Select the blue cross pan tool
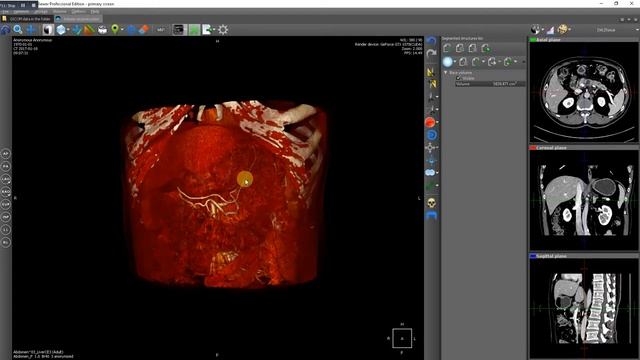Viewport: 640px width, 360px height. tap(31, 29)
